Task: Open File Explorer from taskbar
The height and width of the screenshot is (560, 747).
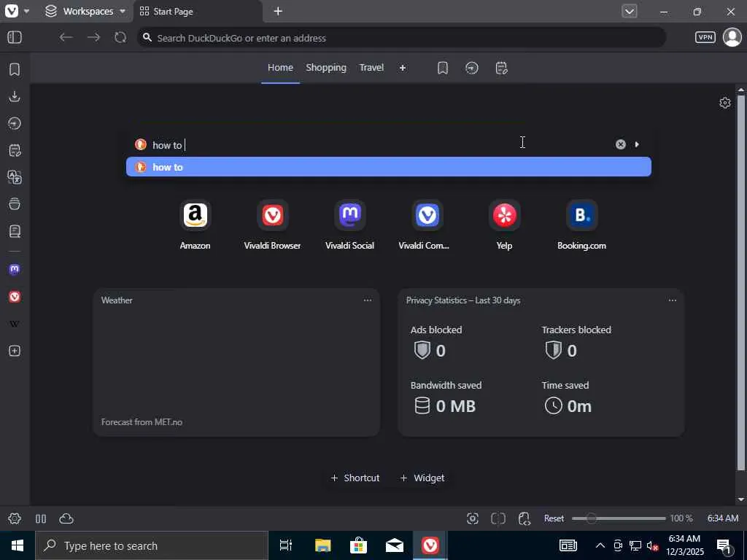Action: pyautogui.click(x=322, y=545)
